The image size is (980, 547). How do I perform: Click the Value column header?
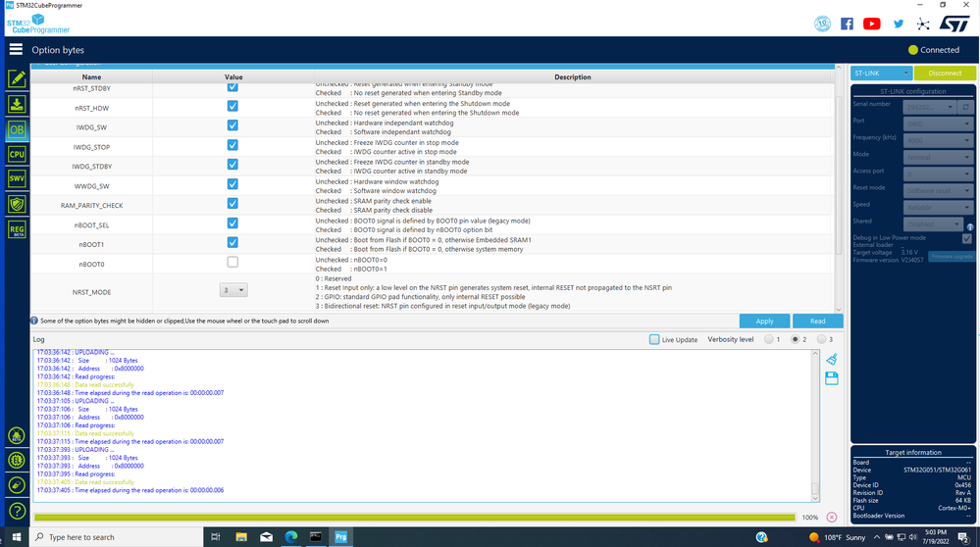[x=233, y=76]
